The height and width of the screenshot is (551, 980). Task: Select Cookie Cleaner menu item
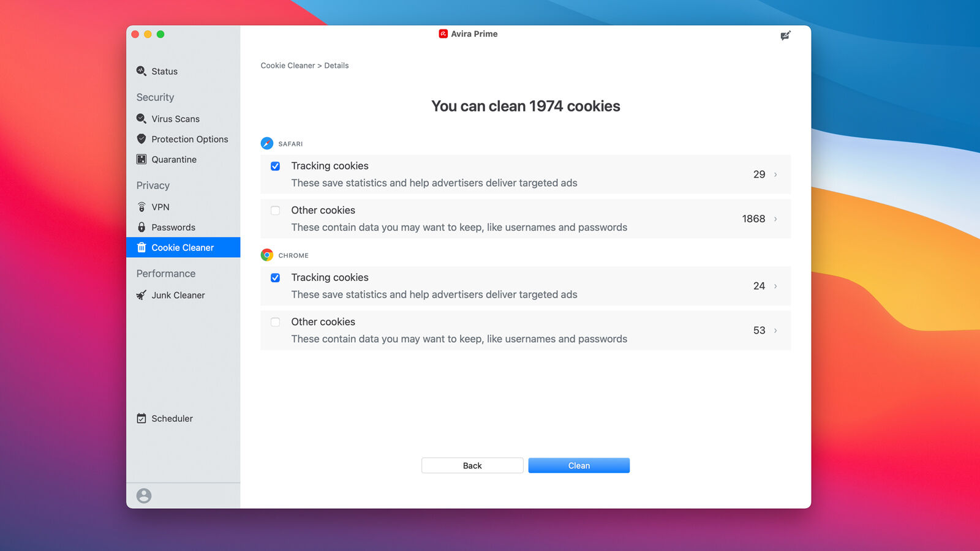183,247
